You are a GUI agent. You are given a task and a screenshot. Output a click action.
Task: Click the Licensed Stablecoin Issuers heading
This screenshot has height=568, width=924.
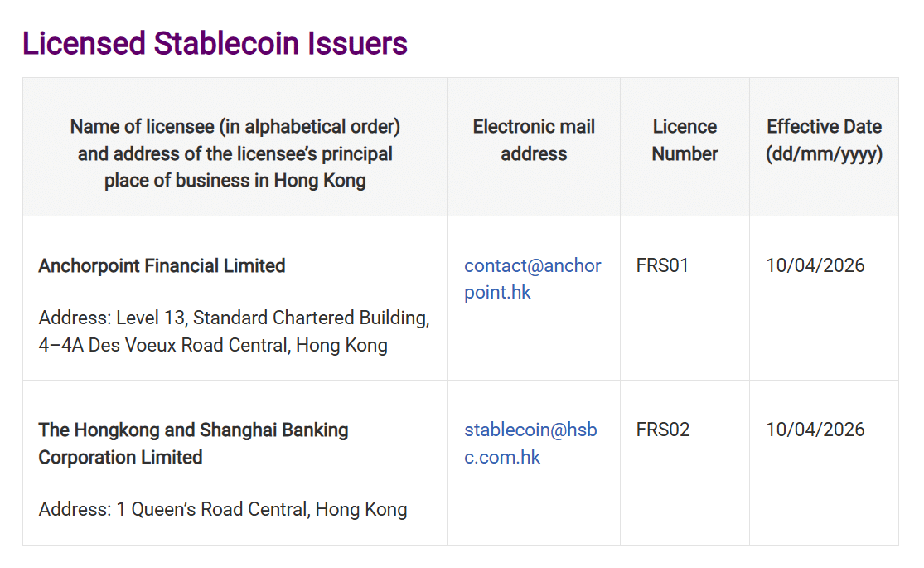point(215,43)
